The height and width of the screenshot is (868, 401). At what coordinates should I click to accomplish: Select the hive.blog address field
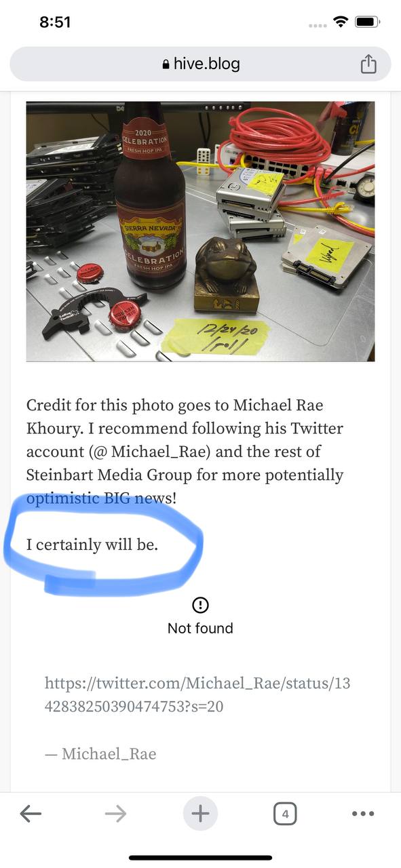click(x=200, y=64)
